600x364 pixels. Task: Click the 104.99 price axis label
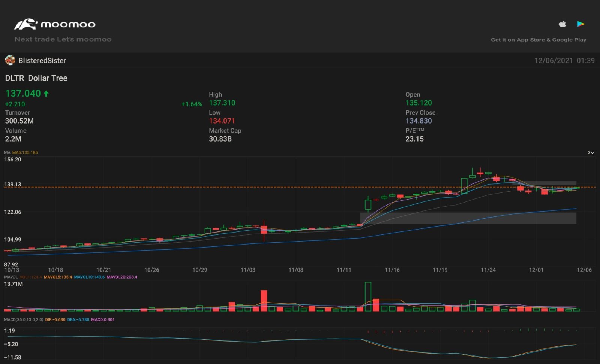tap(13, 239)
